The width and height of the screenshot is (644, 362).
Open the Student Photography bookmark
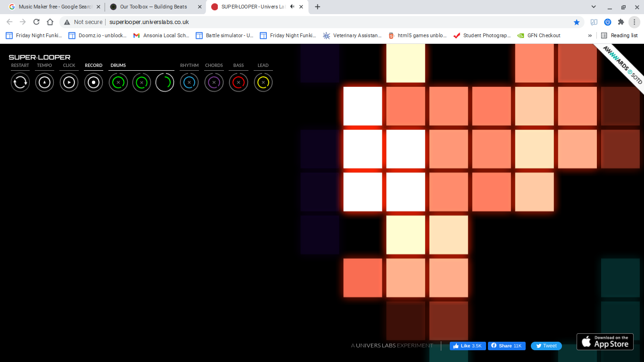482,35
